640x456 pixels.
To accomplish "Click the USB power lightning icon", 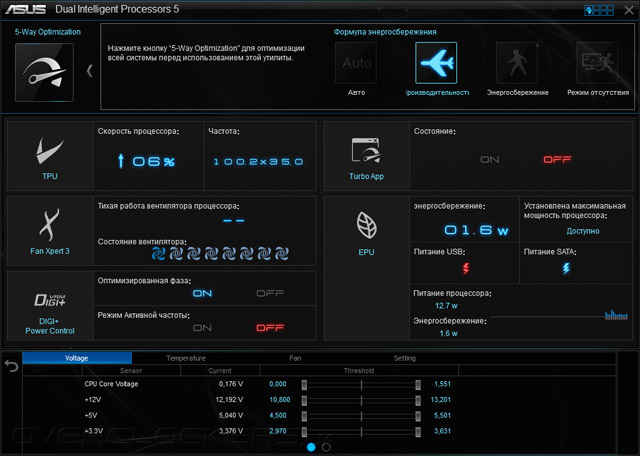I will (x=466, y=268).
